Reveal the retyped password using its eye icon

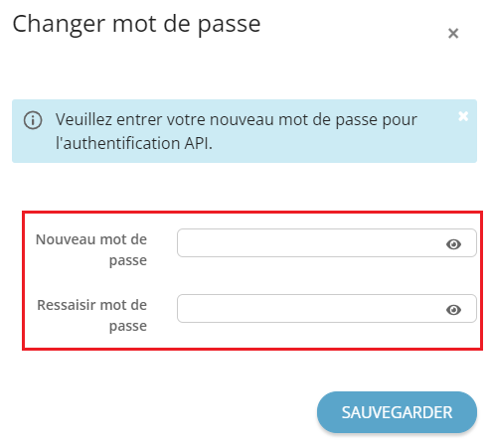[453, 310]
